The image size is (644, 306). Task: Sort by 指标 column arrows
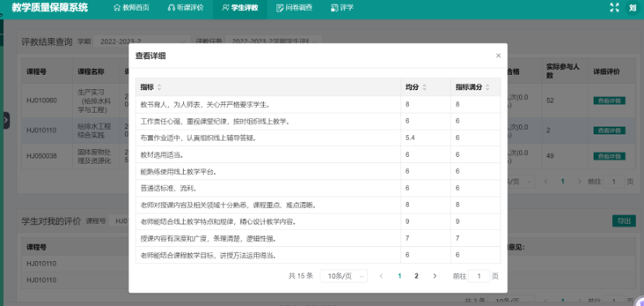[159, 87]
